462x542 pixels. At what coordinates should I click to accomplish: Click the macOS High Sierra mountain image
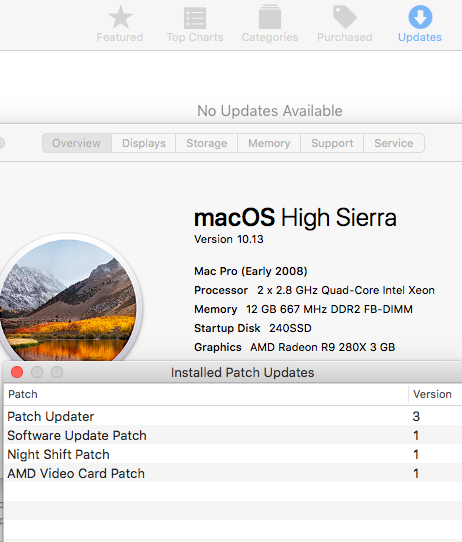click(68, 299)
